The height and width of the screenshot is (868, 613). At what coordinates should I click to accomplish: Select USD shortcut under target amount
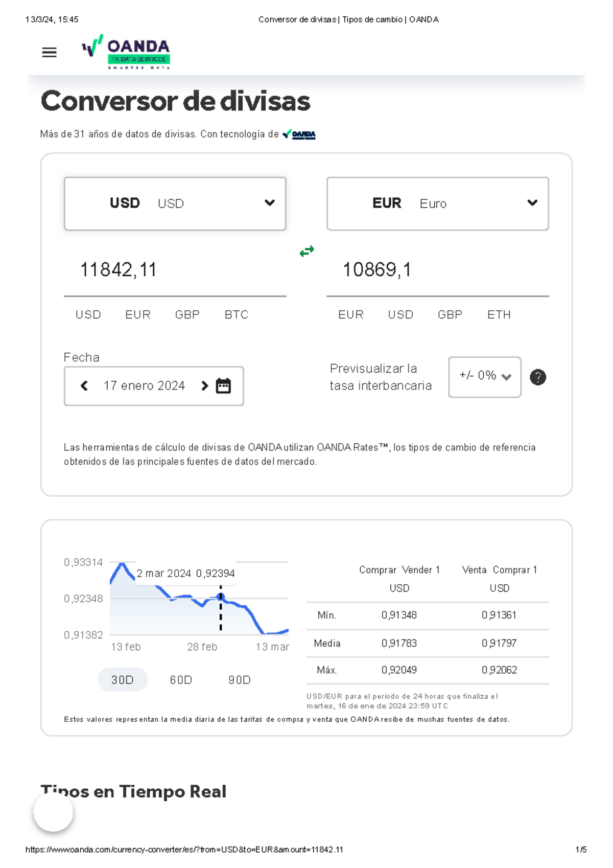click(x=400, y=315)
